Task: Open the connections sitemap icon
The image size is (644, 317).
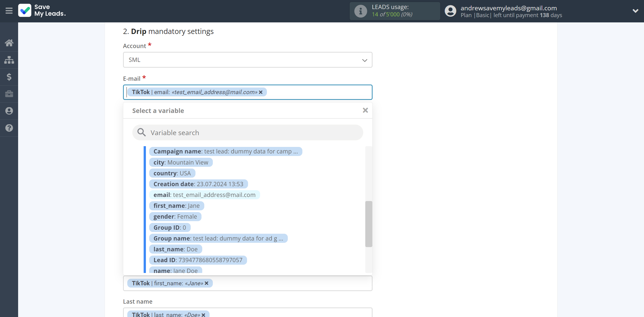Action: [x=9, y=60]
